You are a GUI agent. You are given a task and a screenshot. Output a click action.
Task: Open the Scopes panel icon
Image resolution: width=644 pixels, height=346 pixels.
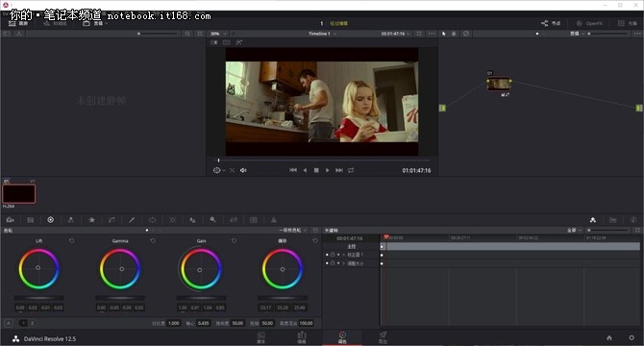613,220
